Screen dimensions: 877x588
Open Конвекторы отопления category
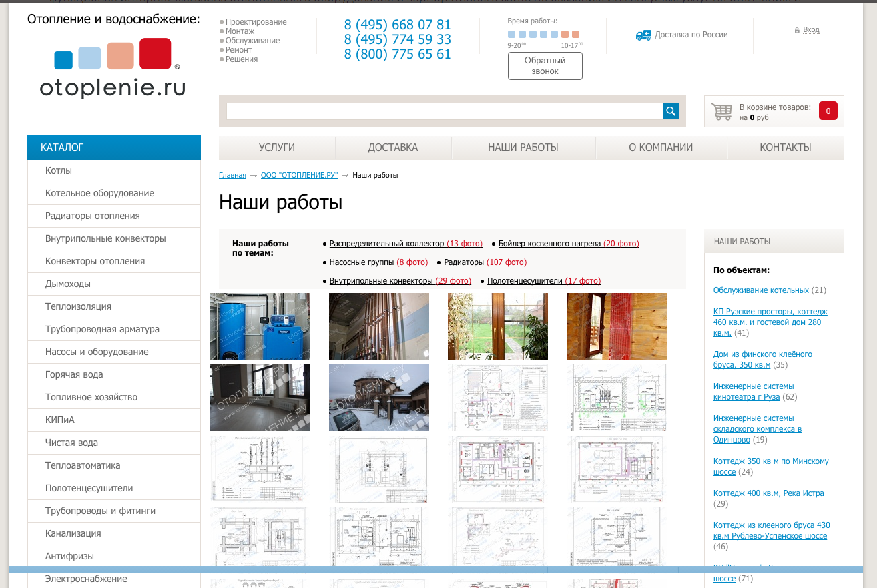[114, 262]
